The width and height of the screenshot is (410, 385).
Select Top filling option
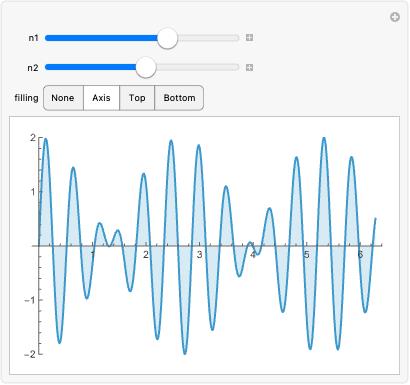(137, 98)
